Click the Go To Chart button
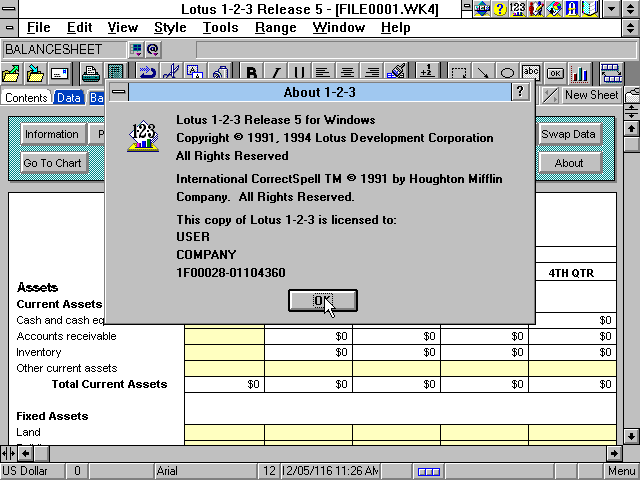Image resolution: width=640 pixels, height=480 pixels. (53, 163)
